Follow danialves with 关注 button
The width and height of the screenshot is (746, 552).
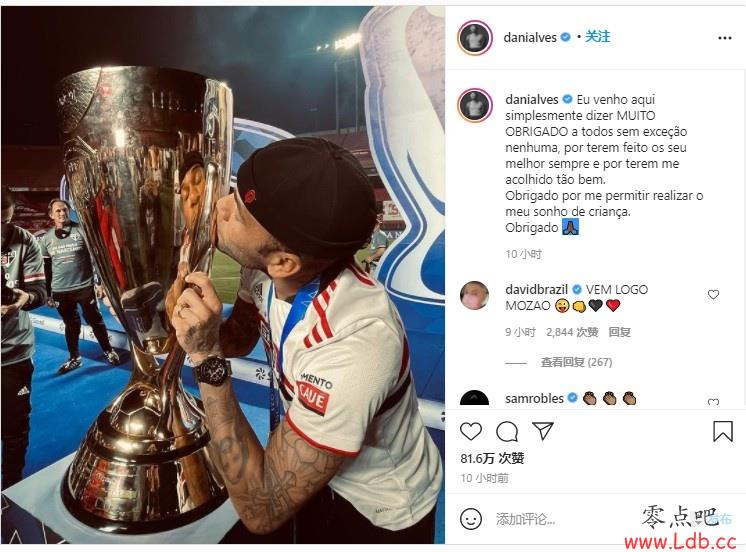(x=598, y=37)
